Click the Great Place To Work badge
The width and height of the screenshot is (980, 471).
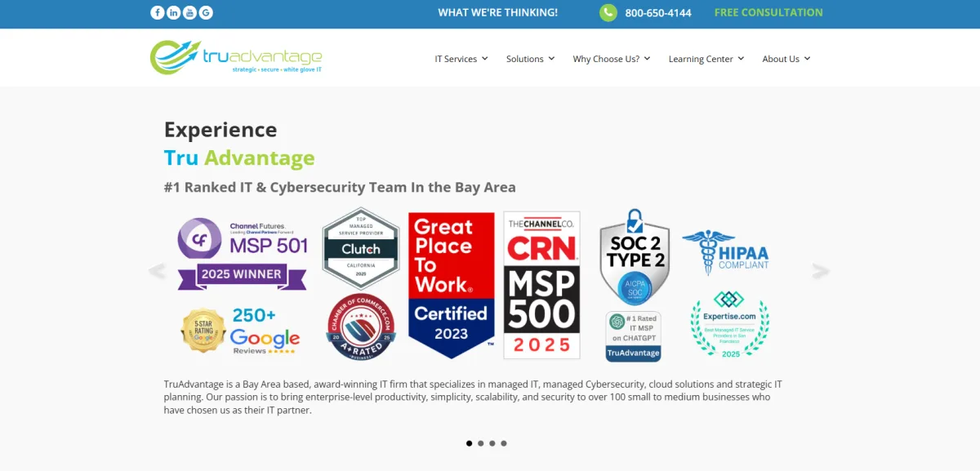452,286
